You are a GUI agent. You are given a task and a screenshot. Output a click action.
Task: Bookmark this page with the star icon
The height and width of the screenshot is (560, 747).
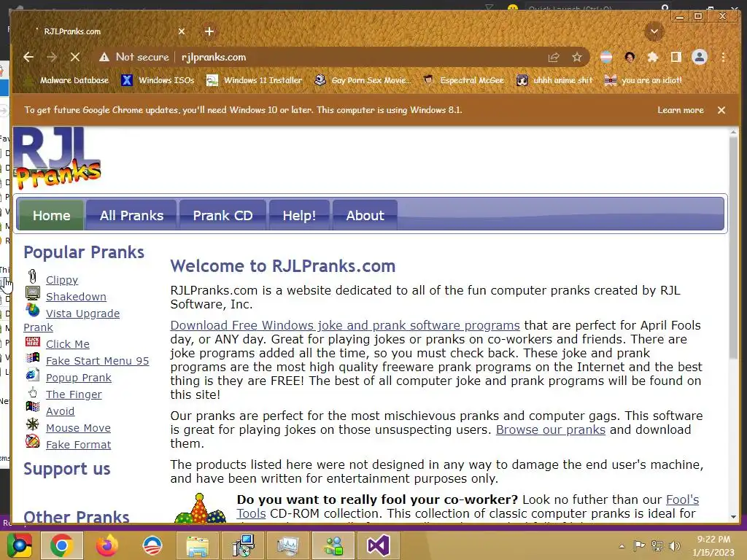577,58
